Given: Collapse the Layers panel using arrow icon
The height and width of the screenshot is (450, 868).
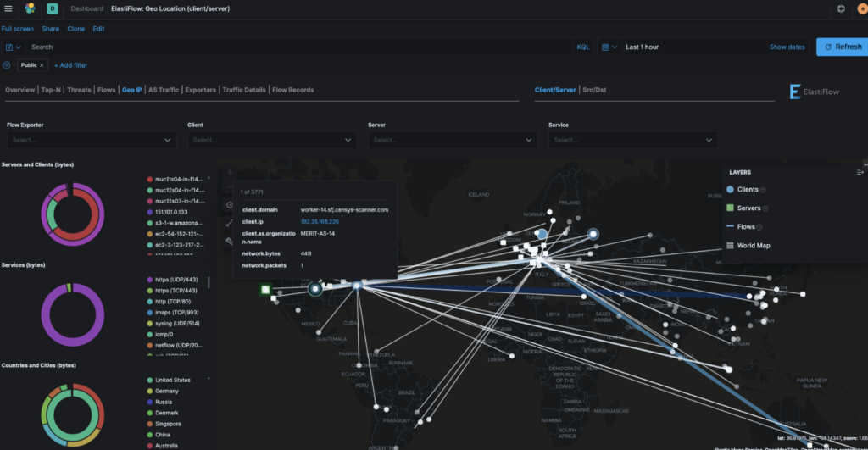Looking at the screenshot, I should pos(860,172).
